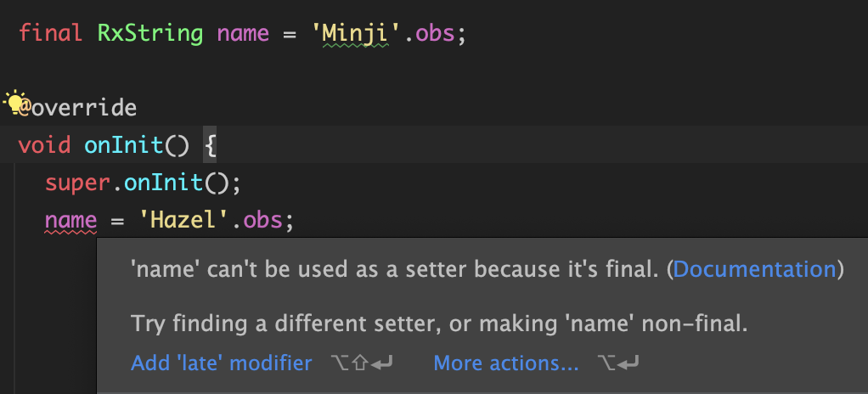Click the final keyword in declaration
The height and width of the screenshot is (394, 868).
[50, 34]
